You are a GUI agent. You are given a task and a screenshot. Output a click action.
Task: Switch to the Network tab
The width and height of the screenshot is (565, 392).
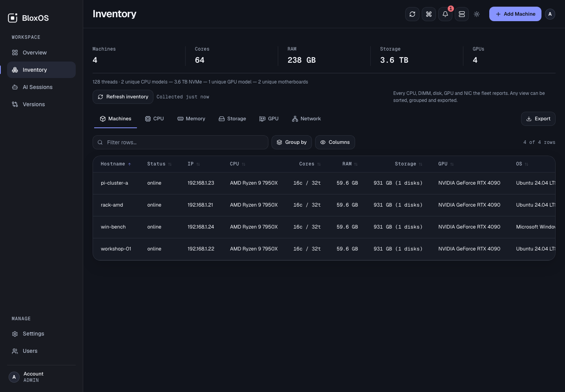pyautogui.click(x=306, y=119)
